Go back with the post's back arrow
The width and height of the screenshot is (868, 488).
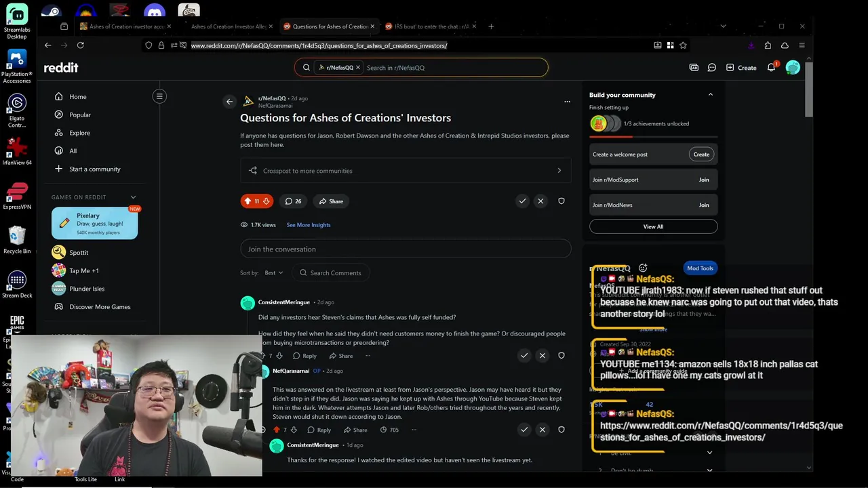(x=229, y=102)
